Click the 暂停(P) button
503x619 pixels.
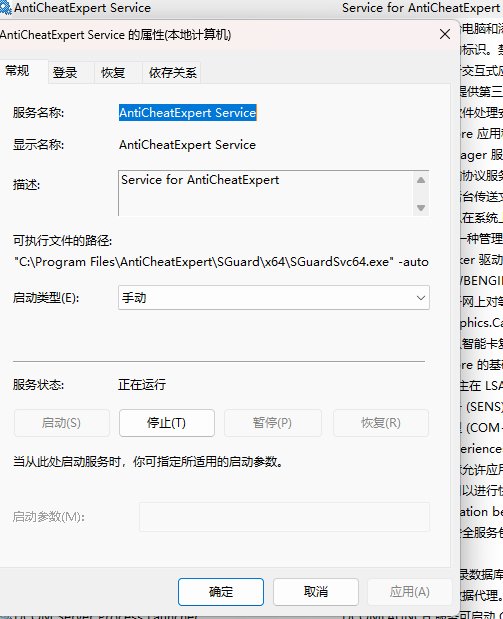coord(272,423)
